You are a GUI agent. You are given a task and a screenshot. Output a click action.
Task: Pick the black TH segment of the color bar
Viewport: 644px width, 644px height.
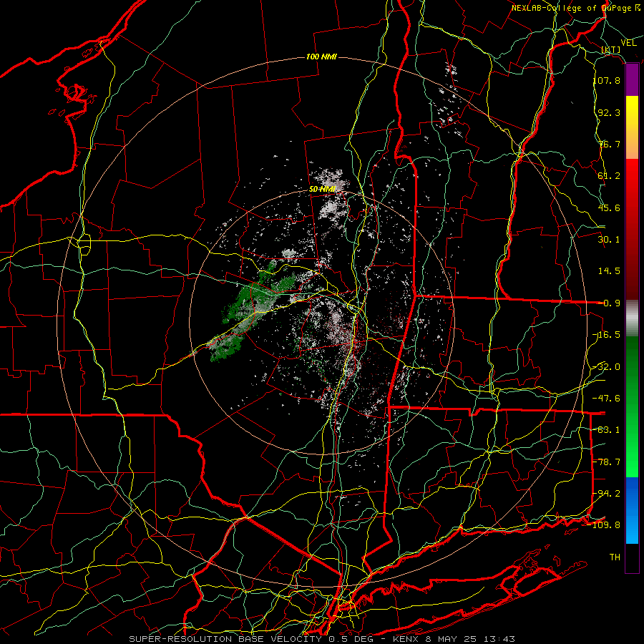click(x=632, y=558)
